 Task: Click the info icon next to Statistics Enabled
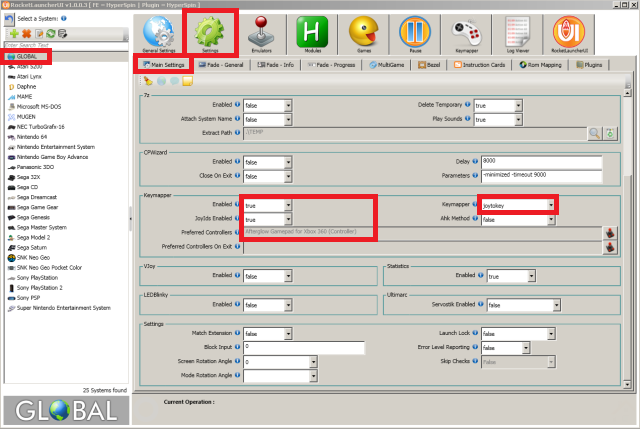(480, 275)
